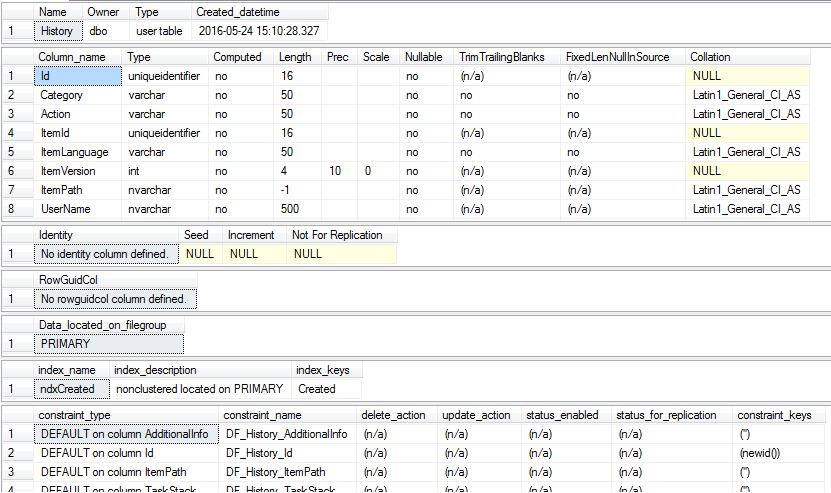Select the 'ItemVersion' column name cell
831x493 pixels.
pos(78,171)
